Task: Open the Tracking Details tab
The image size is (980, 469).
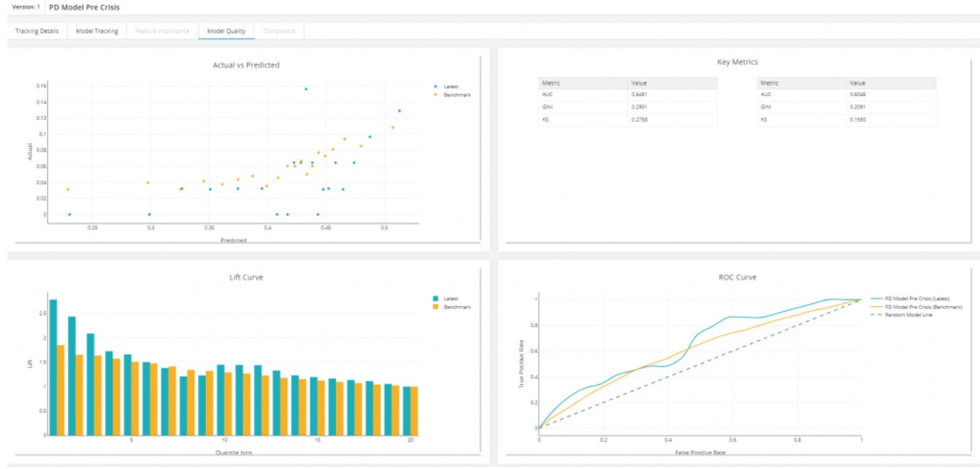Action: click(x=37, y=31)
